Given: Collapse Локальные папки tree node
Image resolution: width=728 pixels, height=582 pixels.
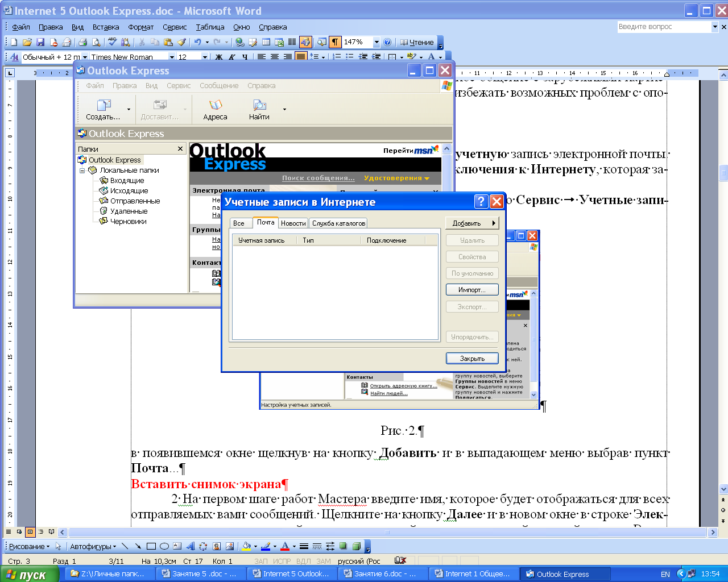Looking at the screenshot, I should point(82,170).
